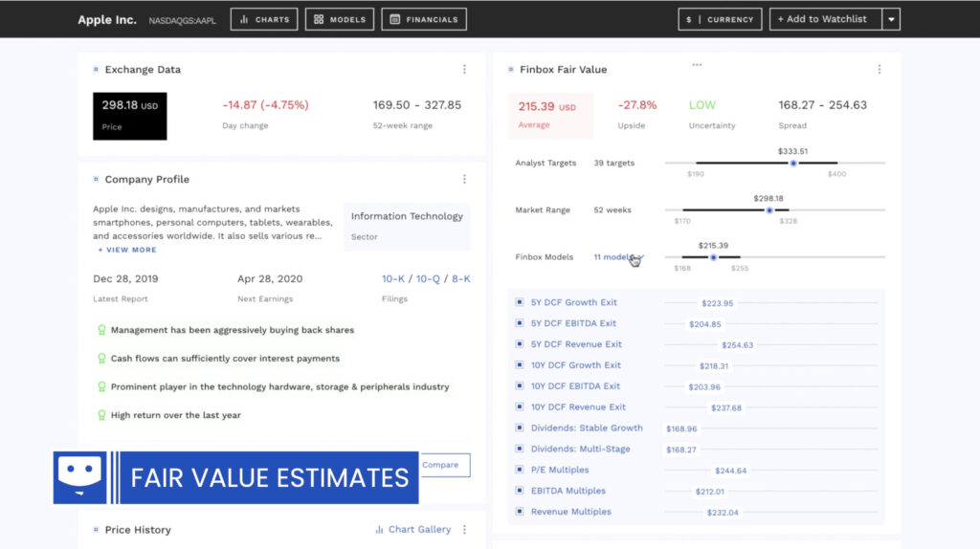Open Dividends: Stable Growth model link
The image size is (980, 549).
587,428
